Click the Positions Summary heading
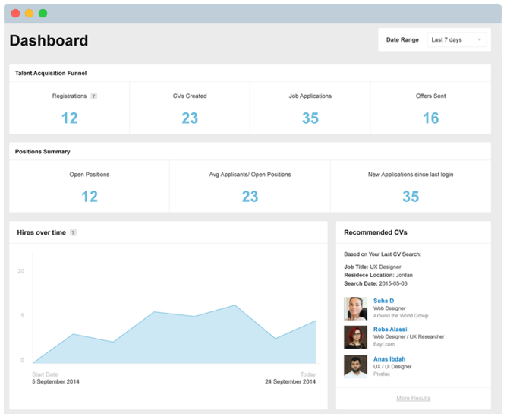The width and height of the screenshot is (507, 420). coord(43,152)
